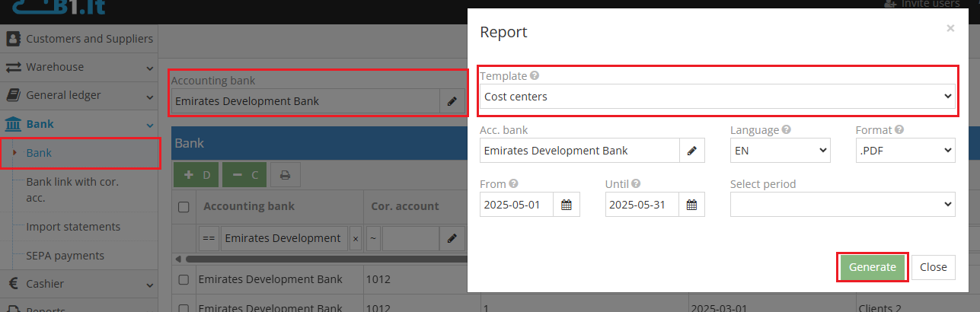Click help icon next to Template label

535,76
